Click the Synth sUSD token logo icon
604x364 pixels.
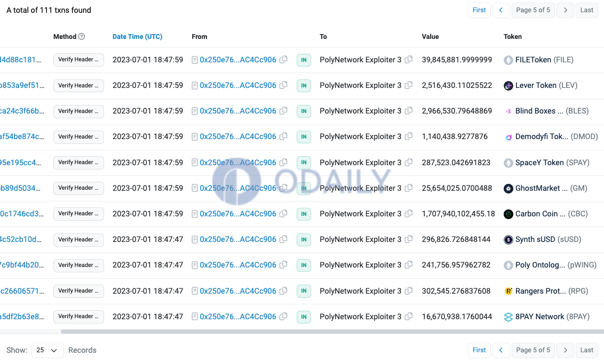(x=508, y=239)
